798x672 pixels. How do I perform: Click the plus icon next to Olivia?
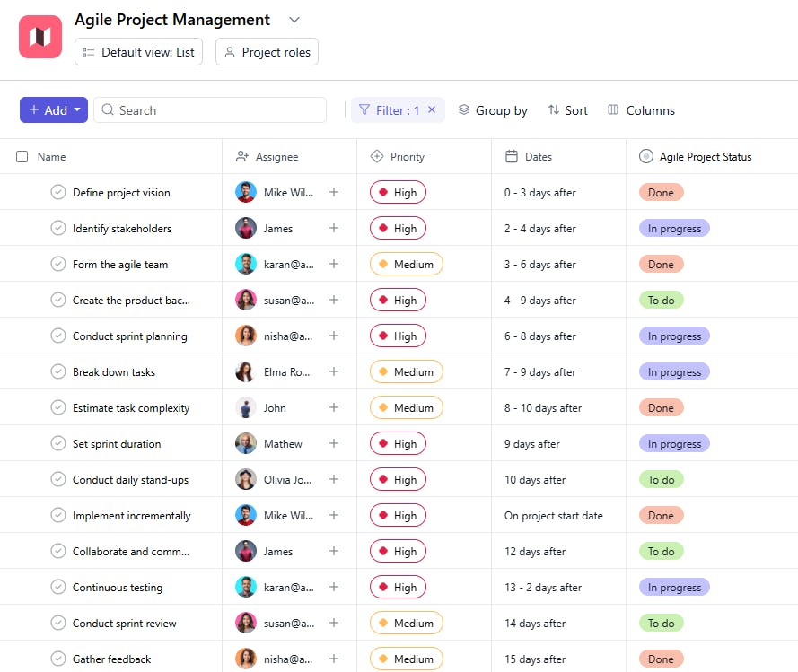334,480
